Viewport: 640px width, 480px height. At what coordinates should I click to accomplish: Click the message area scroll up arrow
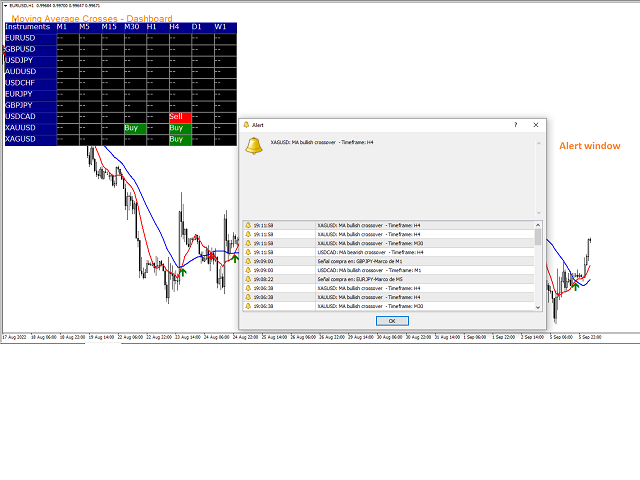(539, 143)
